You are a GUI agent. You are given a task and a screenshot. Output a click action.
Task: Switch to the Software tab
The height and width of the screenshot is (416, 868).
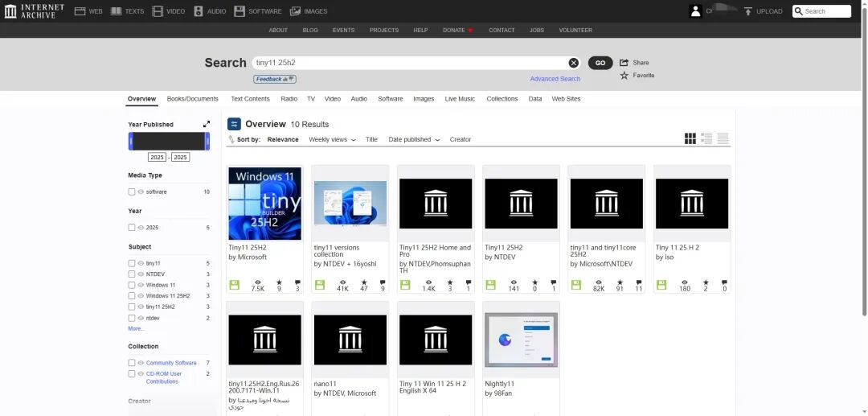click(391, 99)
